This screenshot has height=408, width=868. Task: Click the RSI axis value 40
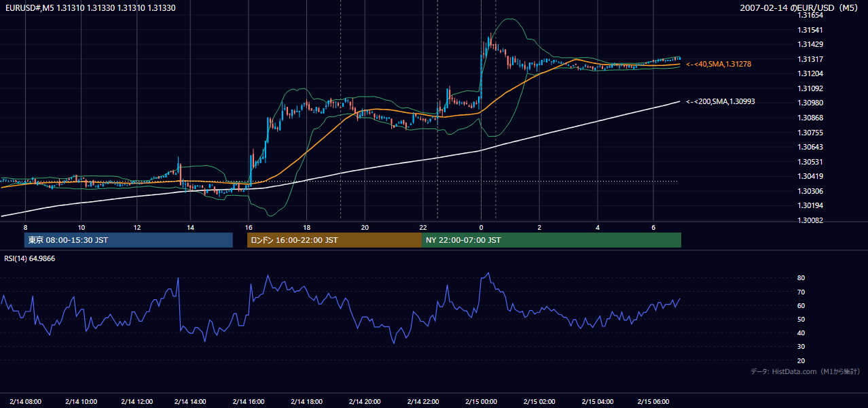pos(801,333)
